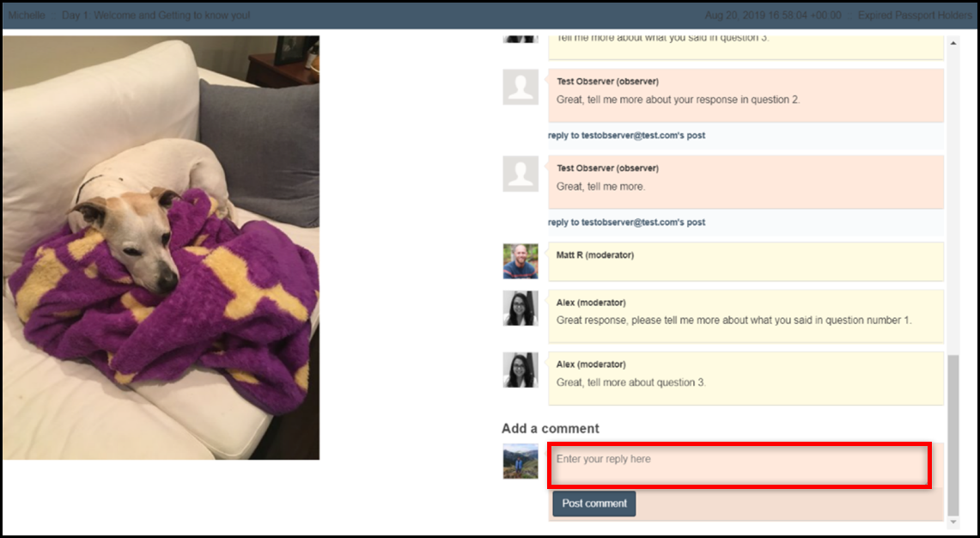This screenshot has height=538, width=980.
Task: Click placeholder avatar beside 'response in question 2' comment
Action: [x=520, y=87]
